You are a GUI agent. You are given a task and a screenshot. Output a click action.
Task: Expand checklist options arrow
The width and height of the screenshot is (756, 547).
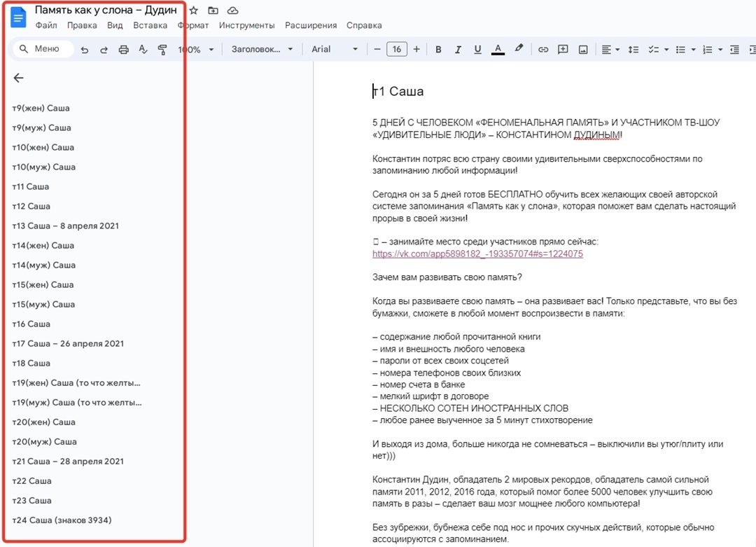(x=666, y=49)
